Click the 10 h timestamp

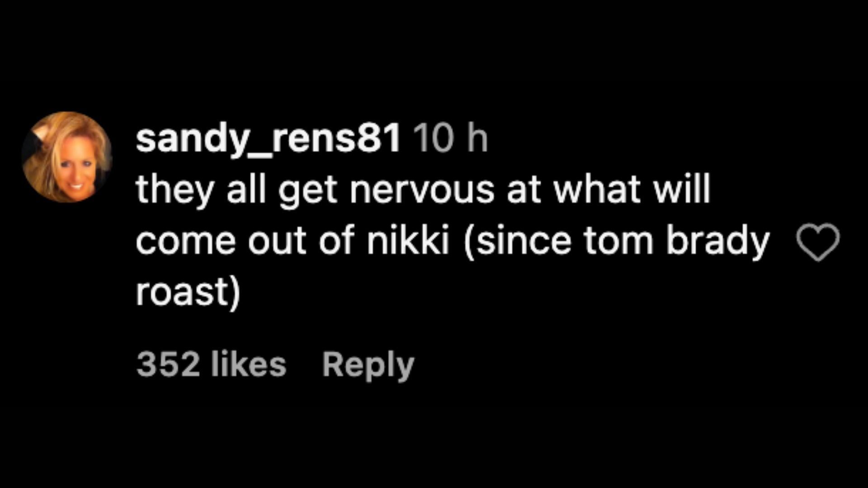[x=451, y=139]
